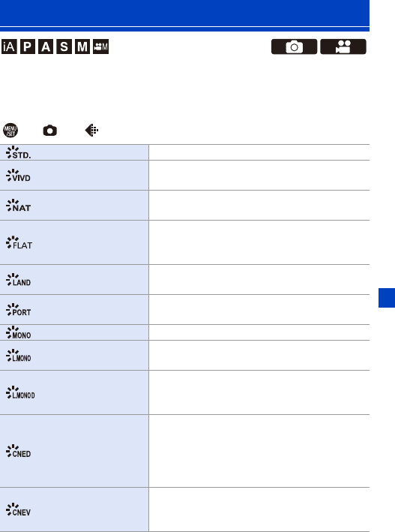Select the P program mode icon
Image resolution: width=395 pixels, height=532 pixels.
(x=28, y=47)
